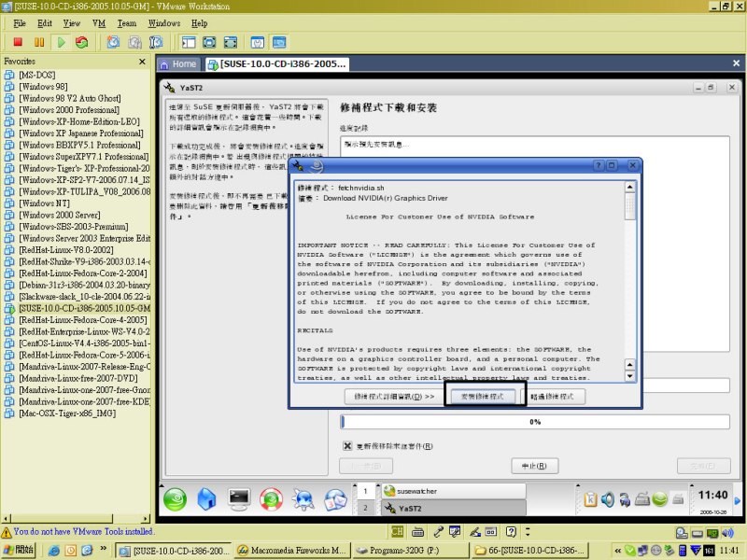Viewport: 747px width, 560px height.
Task: Open the Kontact mail panel icon
Action: (336, 499)
